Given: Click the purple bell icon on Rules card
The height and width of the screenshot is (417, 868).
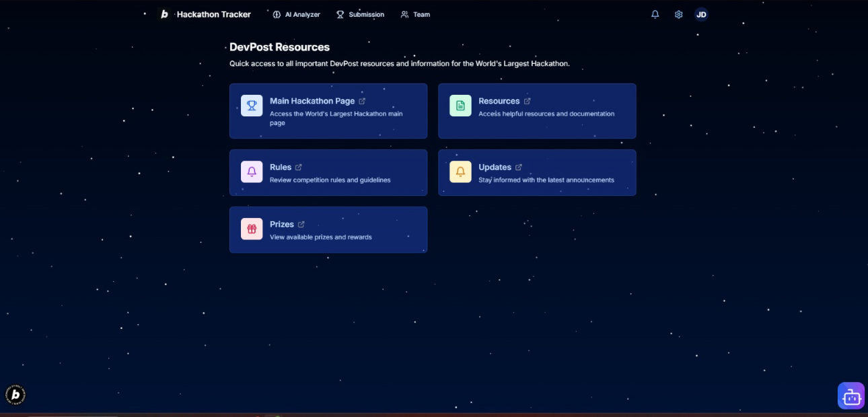Looking at the screenshot, I should point(252,172).
